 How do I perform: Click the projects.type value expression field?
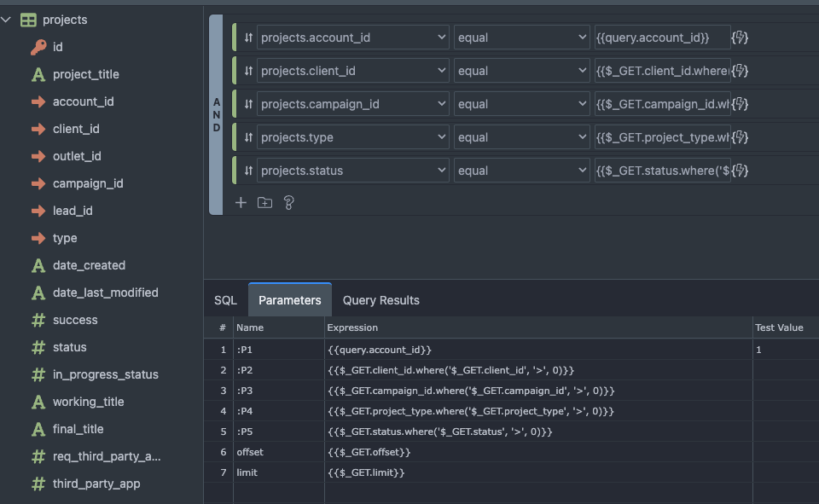click(662, 137)
